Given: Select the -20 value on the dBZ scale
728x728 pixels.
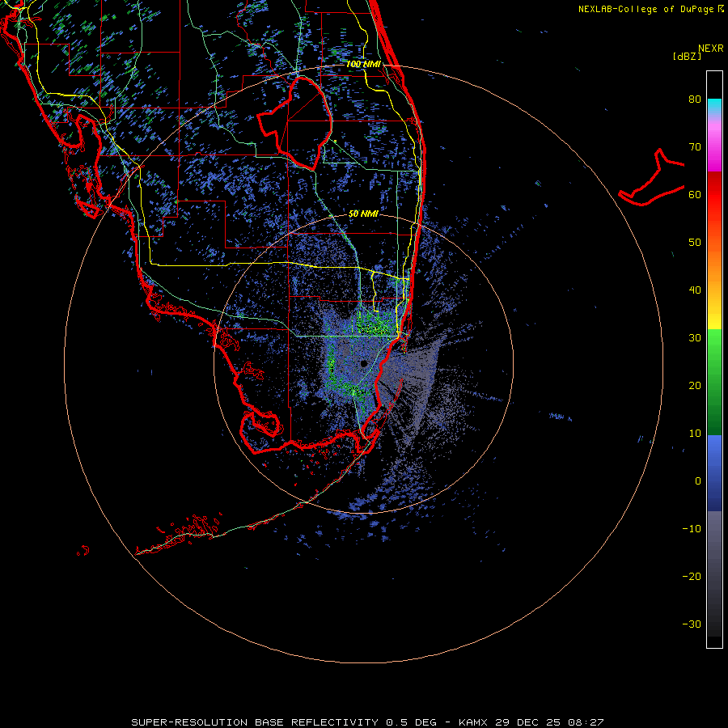Looking at the screenshot, I should pos(692,576).
